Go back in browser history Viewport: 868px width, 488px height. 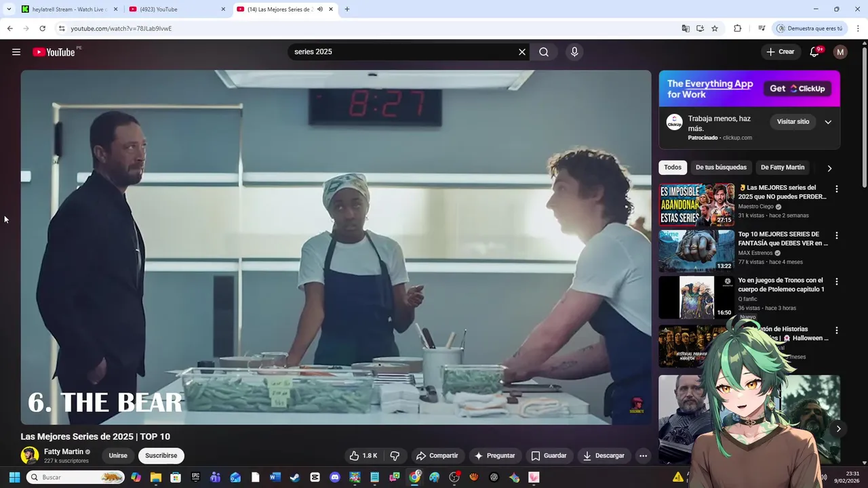pos(9,28)
